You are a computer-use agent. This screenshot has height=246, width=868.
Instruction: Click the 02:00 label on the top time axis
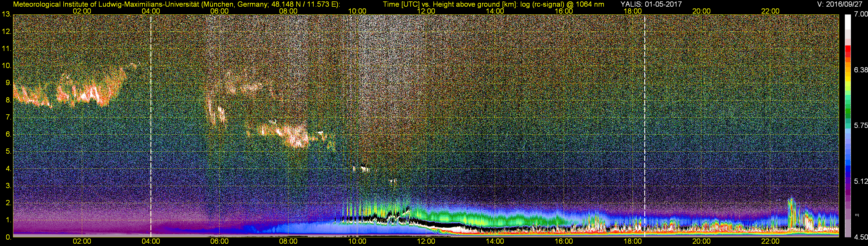pos(82,11)
